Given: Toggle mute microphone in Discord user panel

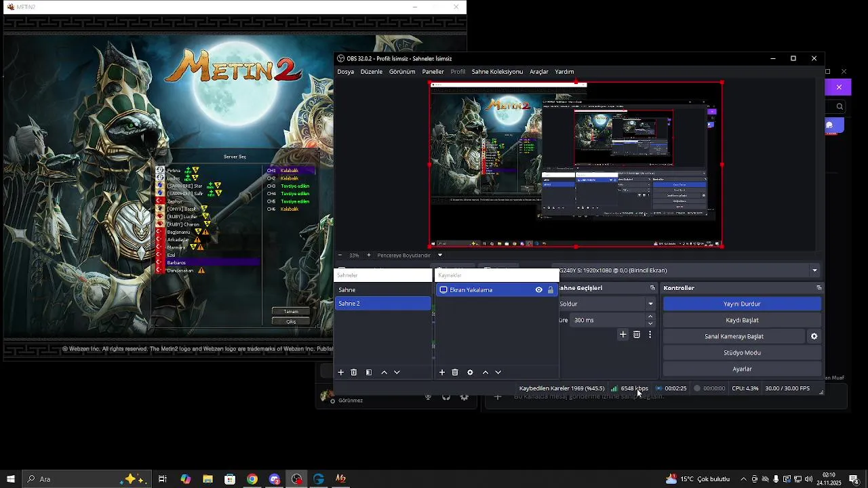Looking at the screenshot, I should [x=428, y=397].
